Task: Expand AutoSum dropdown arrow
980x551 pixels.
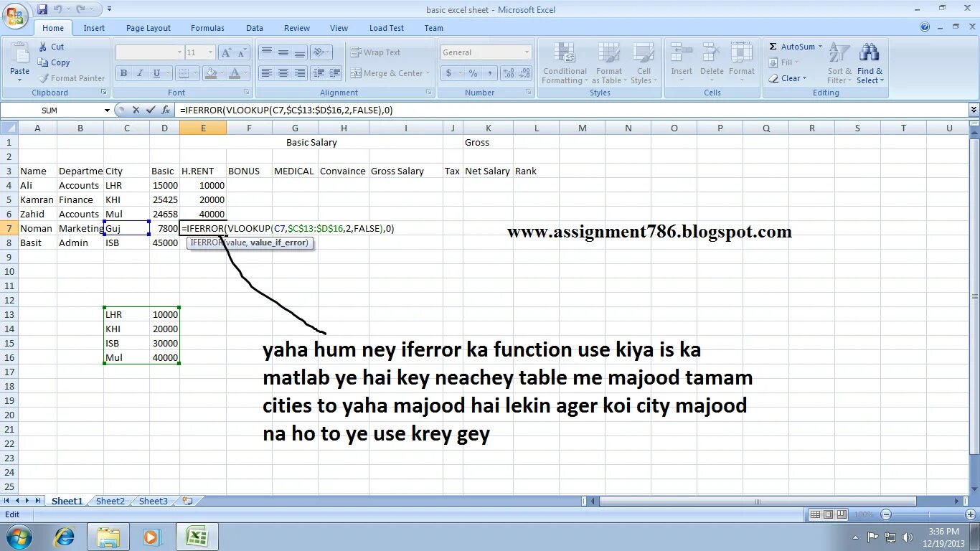Action: (820, 47)
